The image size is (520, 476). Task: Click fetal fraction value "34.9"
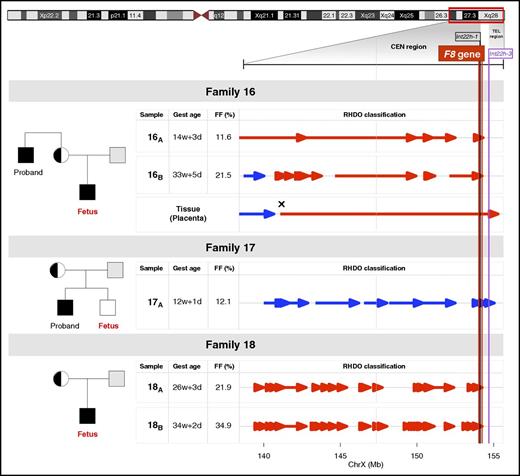(223, 425)
